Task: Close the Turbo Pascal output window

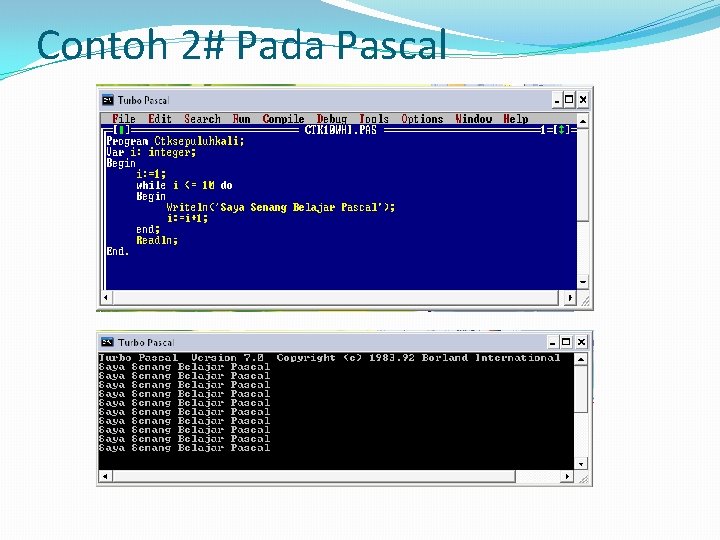Action: 581,342
